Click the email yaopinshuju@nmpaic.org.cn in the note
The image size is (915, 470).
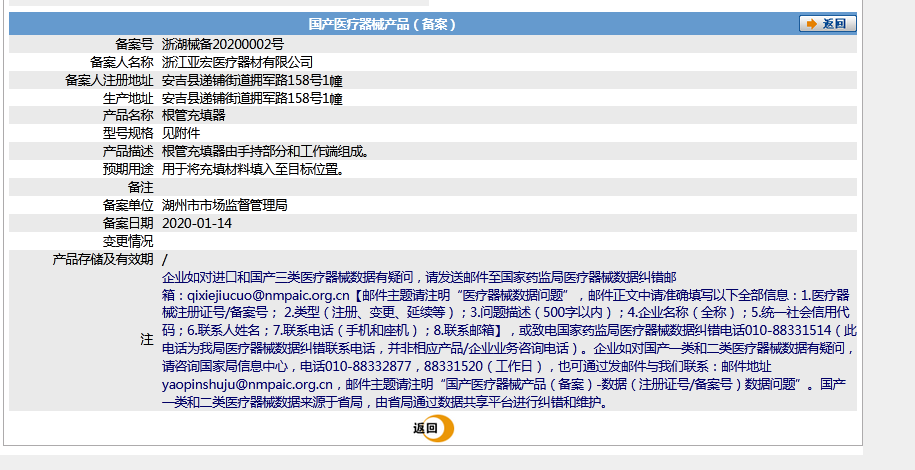click(247, 384)
